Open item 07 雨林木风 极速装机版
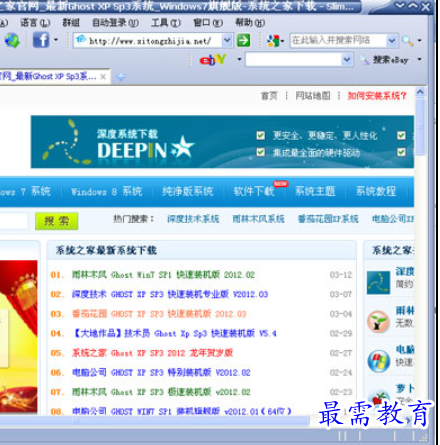This screenshot has width=440, height=445. pyautogui.click(x=161, y=392)
